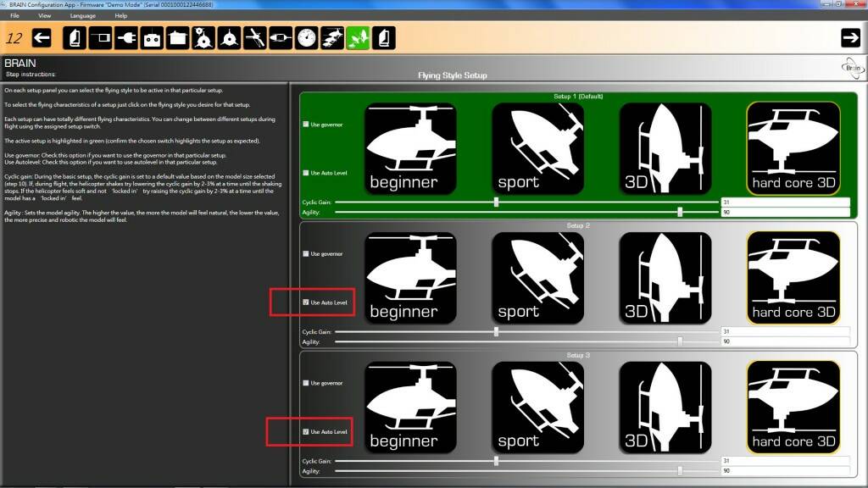Viewport: 868px width, 488px height.
Task: Open the radio transmitter step icon
Action: pyautogui.click(x=152, y=38)
